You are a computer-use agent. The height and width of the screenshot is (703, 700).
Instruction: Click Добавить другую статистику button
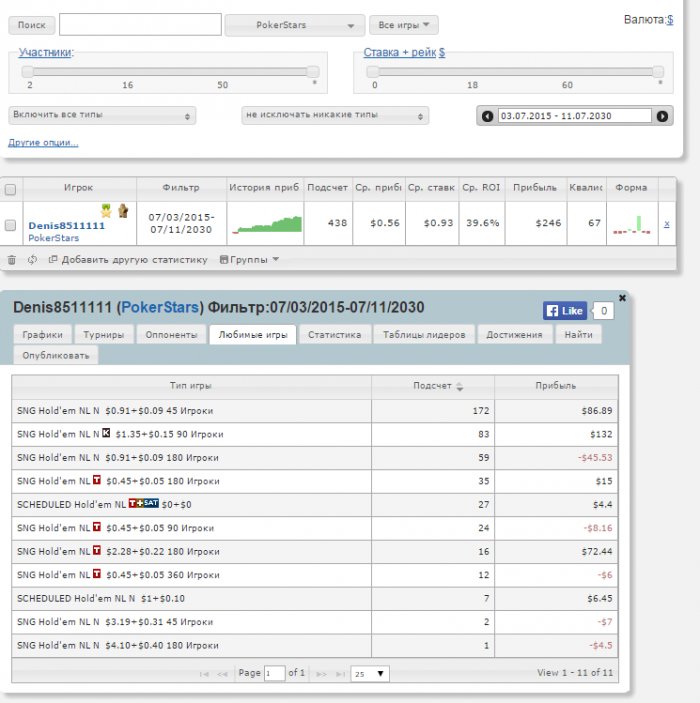tap(129, 260)
